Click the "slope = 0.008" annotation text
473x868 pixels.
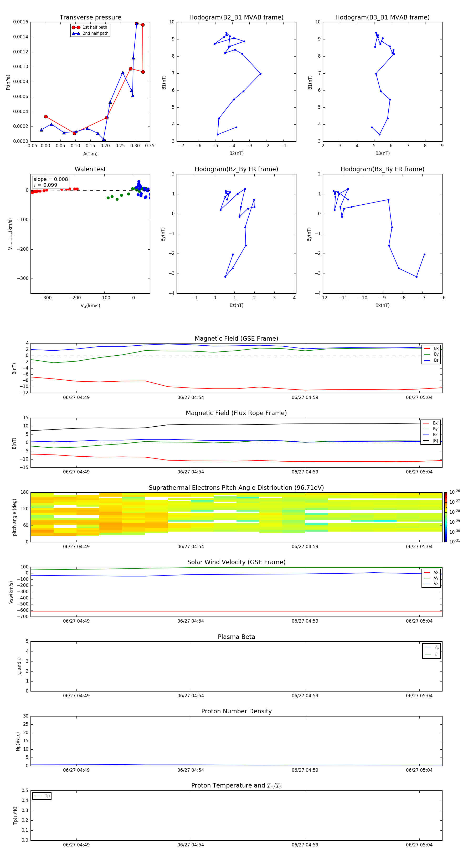coord(50,179)
